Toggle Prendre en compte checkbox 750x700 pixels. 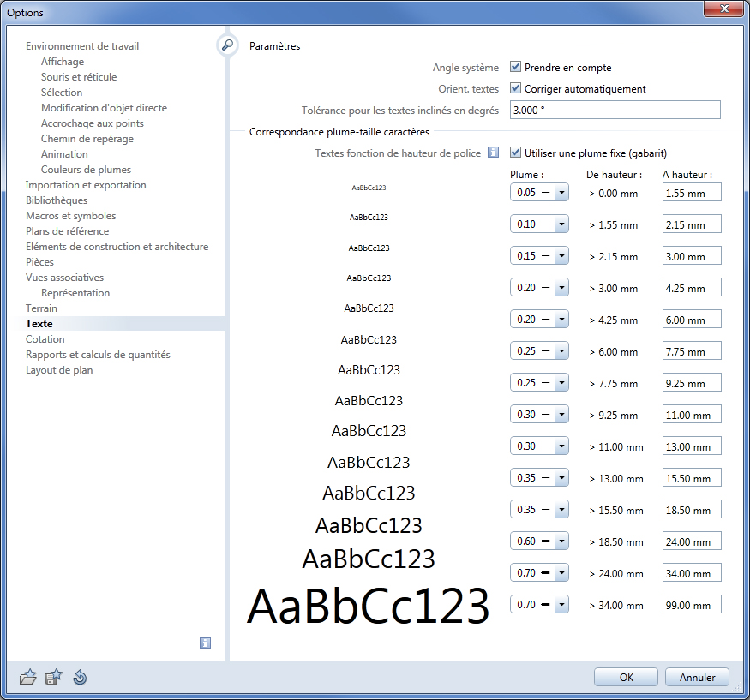point(515,67)
